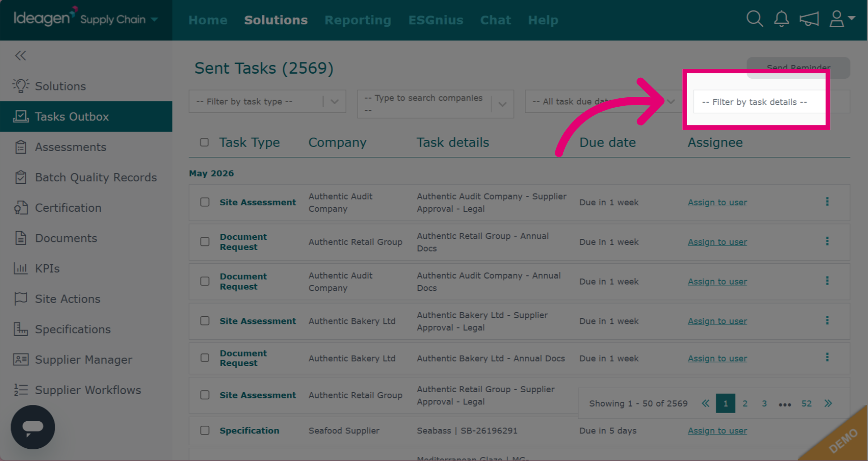
Task: Go to next page with double chevron
Action: click(x=828, y=403)
